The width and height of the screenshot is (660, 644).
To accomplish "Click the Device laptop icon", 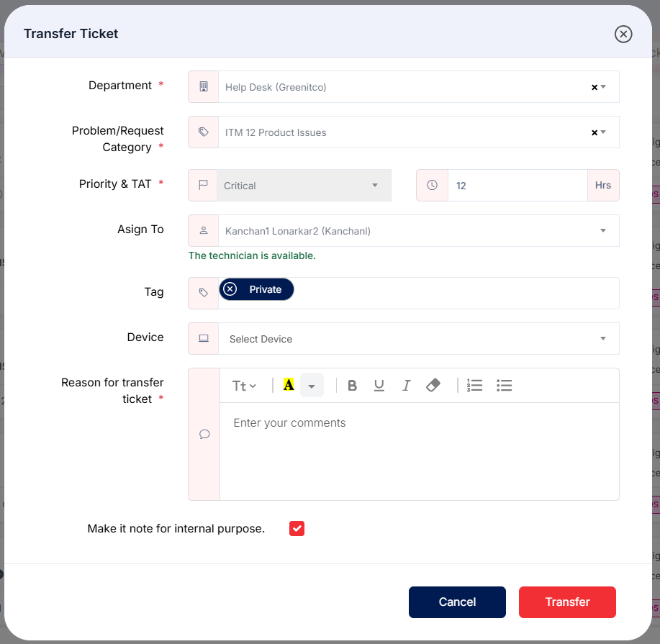I will (x=203, y=338).
